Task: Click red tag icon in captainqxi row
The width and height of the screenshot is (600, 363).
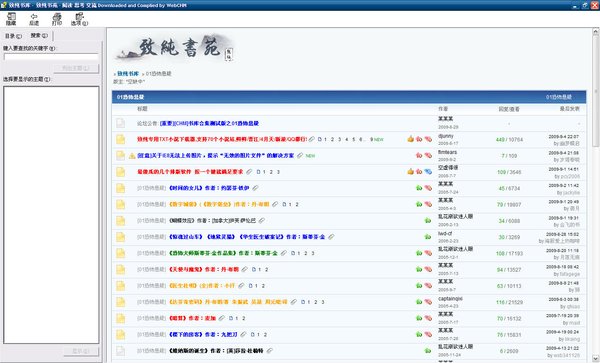Action: 428,302
